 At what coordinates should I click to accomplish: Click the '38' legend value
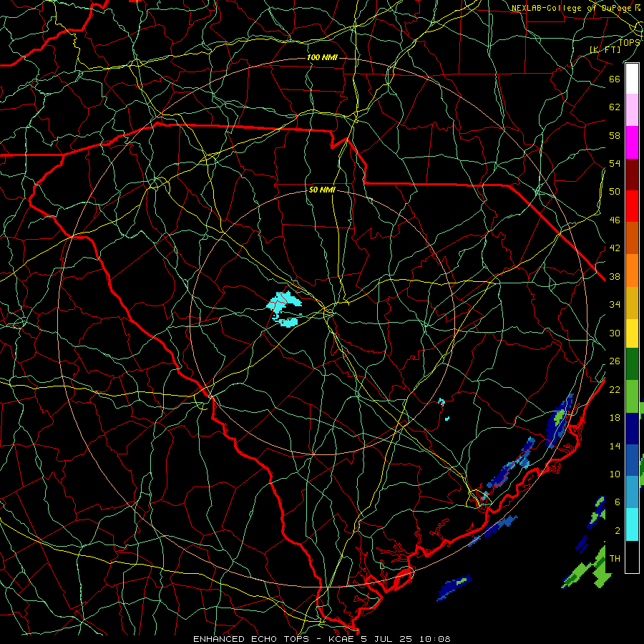coord(615,276)
